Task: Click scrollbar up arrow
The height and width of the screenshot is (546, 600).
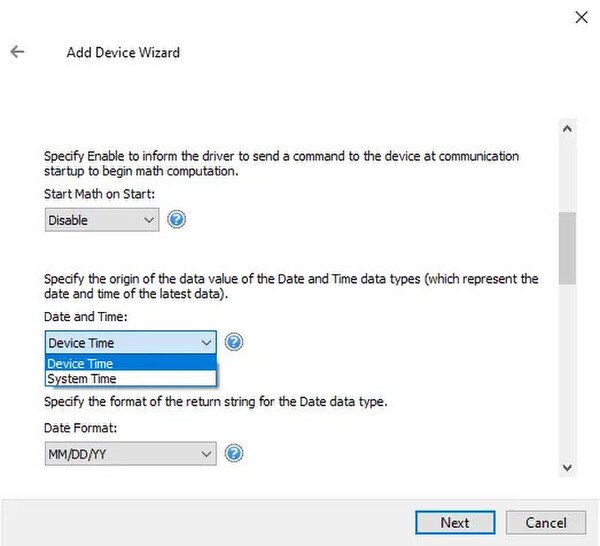Action: [x=567, y=129]
